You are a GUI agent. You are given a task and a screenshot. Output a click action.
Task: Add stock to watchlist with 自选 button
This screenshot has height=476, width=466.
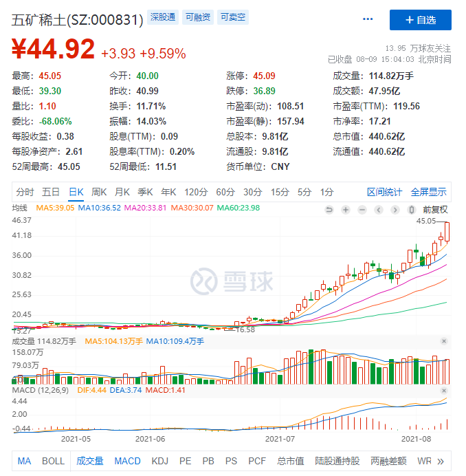click(x=420, y=20)
